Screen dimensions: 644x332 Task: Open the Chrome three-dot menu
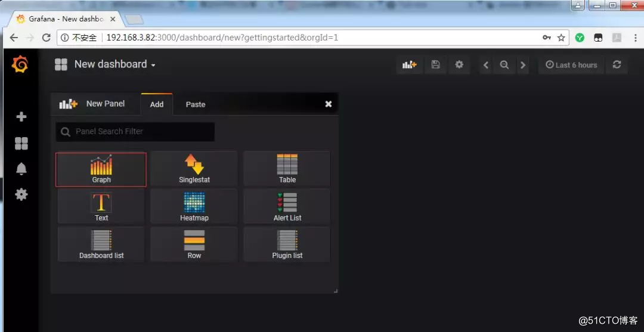635,38
